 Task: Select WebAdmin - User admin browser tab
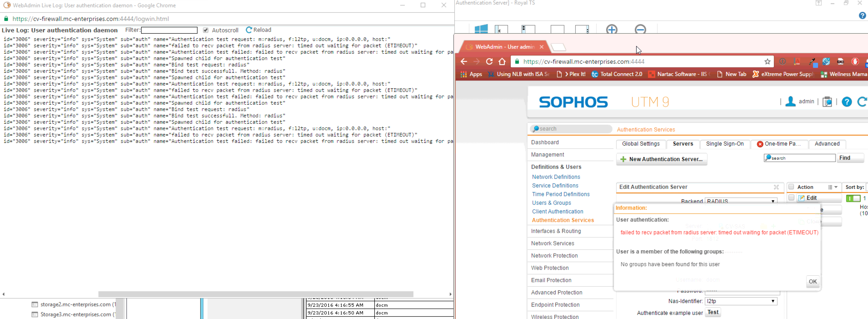504,47
